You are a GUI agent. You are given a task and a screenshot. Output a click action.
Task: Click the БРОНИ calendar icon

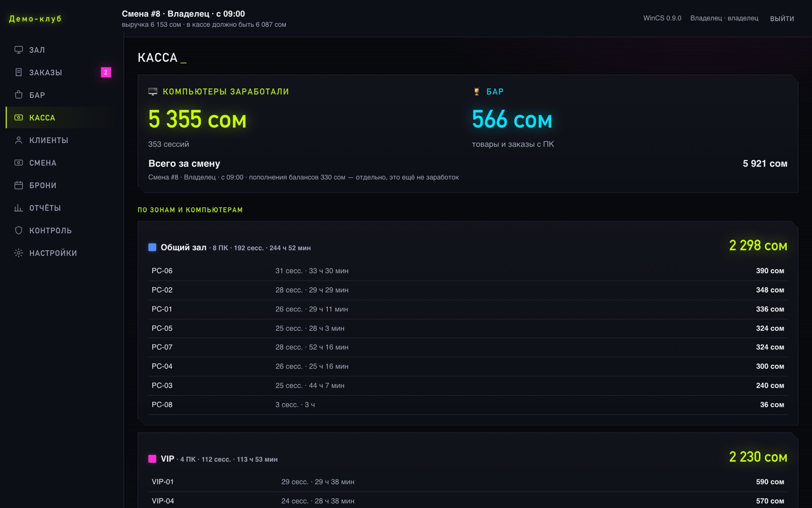(x=19, y=185)
